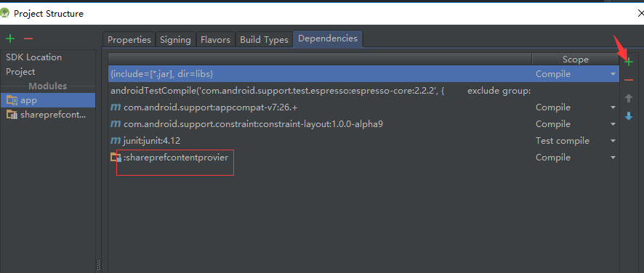Image resolution: width=644 pixels, height=273 pixels.
Task: Select SDK Location in sidebar
Action: 33,57
